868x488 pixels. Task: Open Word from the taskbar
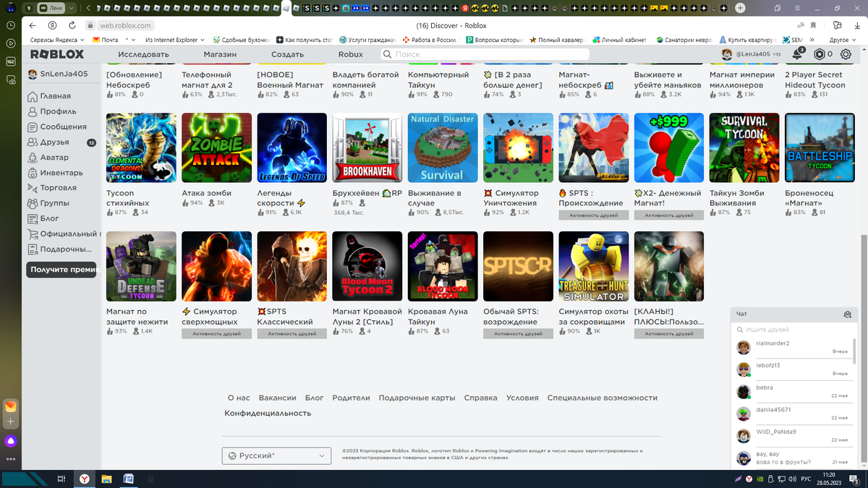[128, 479]
